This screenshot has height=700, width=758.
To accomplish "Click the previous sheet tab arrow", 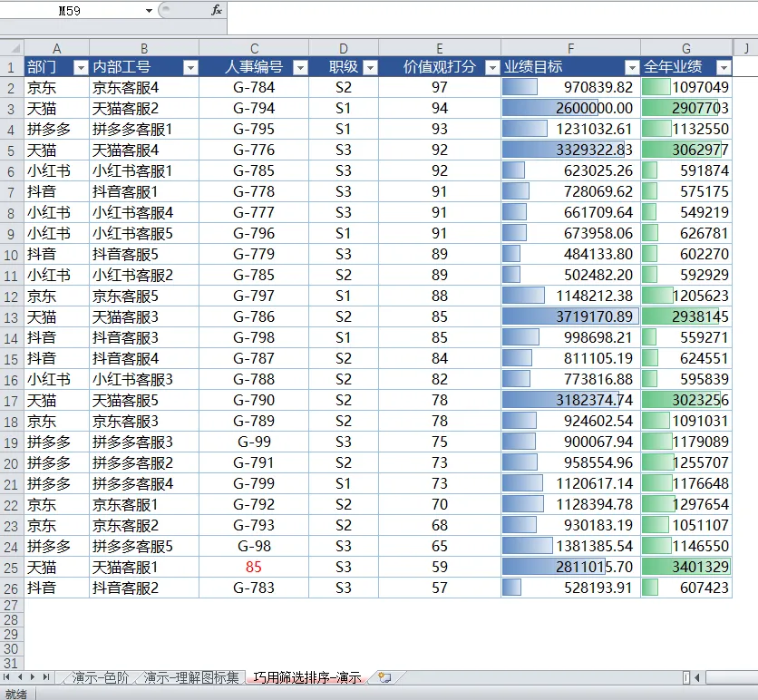I will (20, 676).
